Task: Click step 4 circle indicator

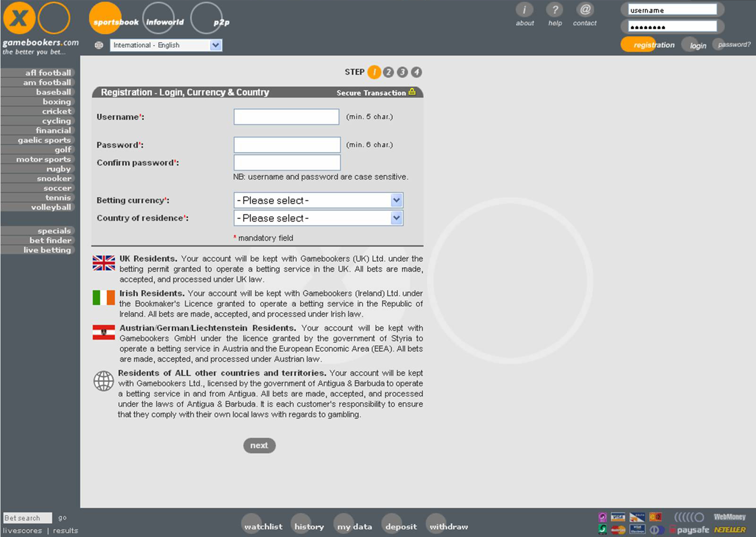Action: pos(416,72)
